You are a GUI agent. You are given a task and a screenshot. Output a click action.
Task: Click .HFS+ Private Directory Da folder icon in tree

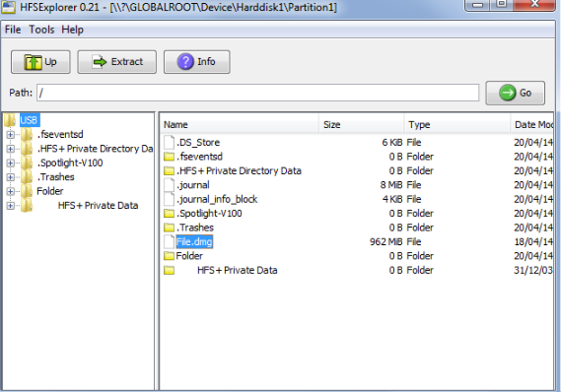pos(27,149)
